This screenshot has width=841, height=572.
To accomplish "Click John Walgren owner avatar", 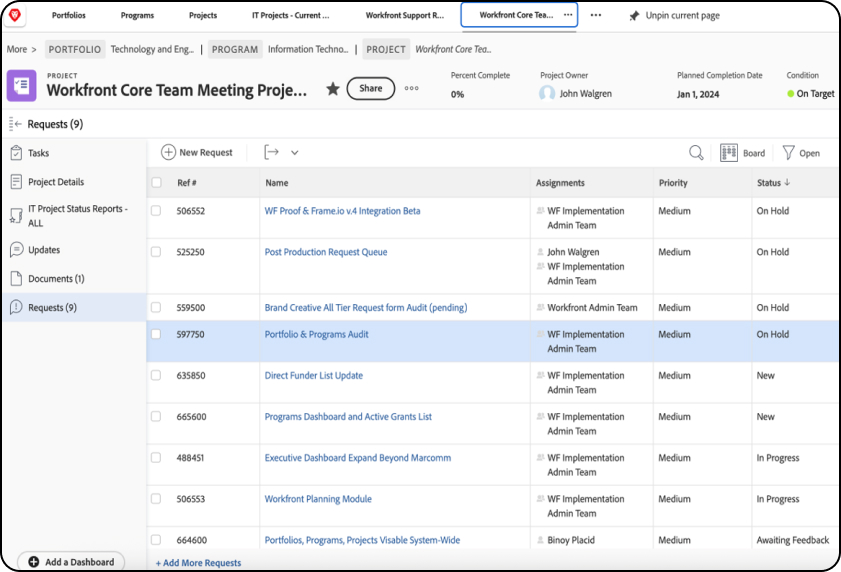I will [547, 93].
